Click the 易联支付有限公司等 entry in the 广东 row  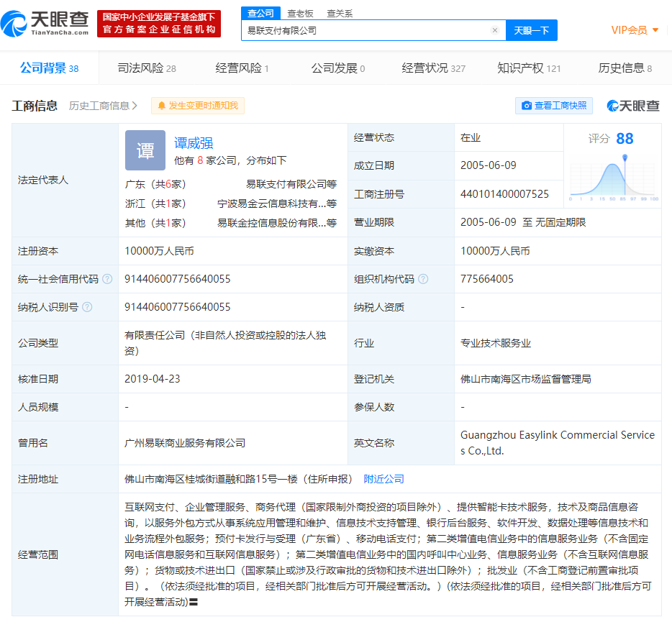291,184
